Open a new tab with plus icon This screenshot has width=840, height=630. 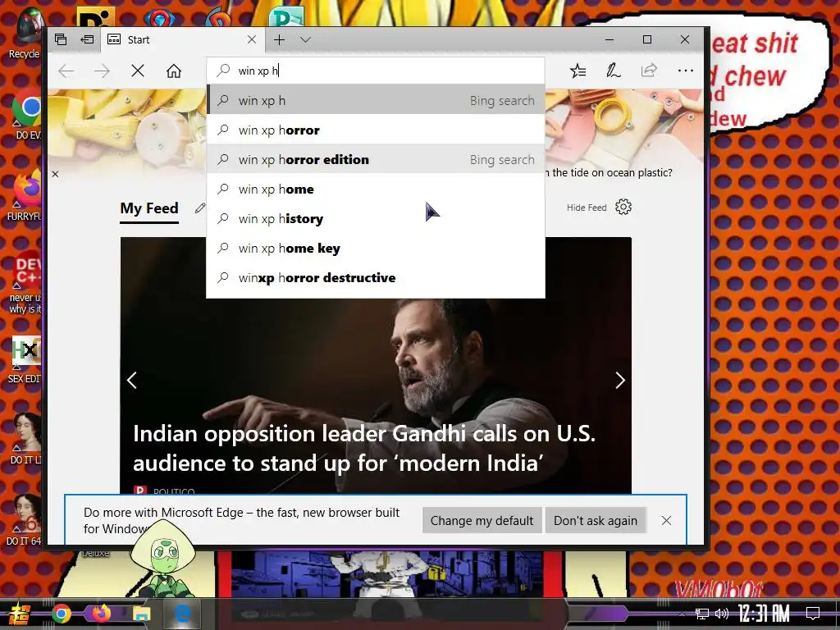[x=279, y=39]
